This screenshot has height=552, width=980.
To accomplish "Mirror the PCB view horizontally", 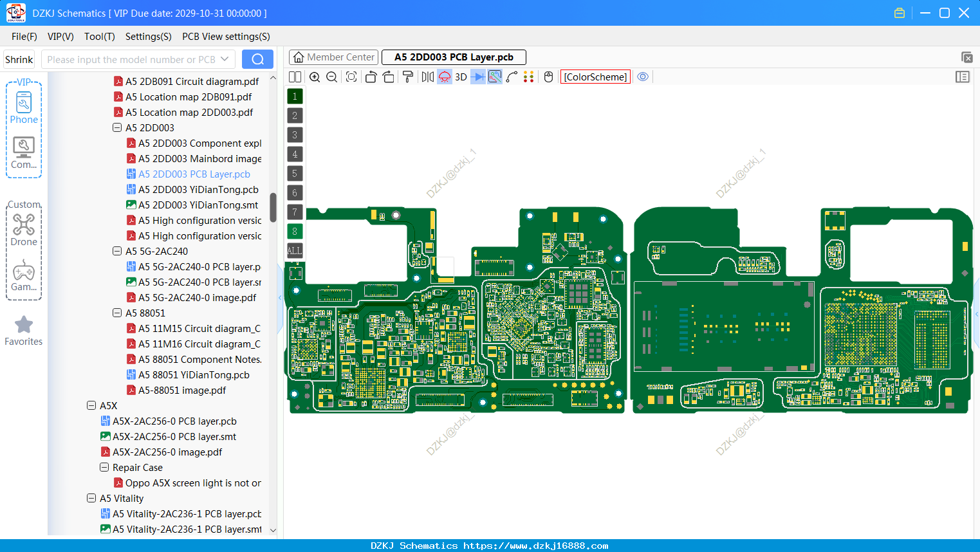I will coord(427,77).
